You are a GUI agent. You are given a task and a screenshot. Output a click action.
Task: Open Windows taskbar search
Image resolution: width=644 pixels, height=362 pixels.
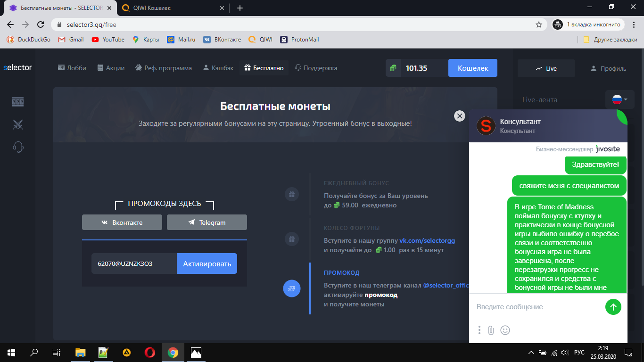coord(34,352)
